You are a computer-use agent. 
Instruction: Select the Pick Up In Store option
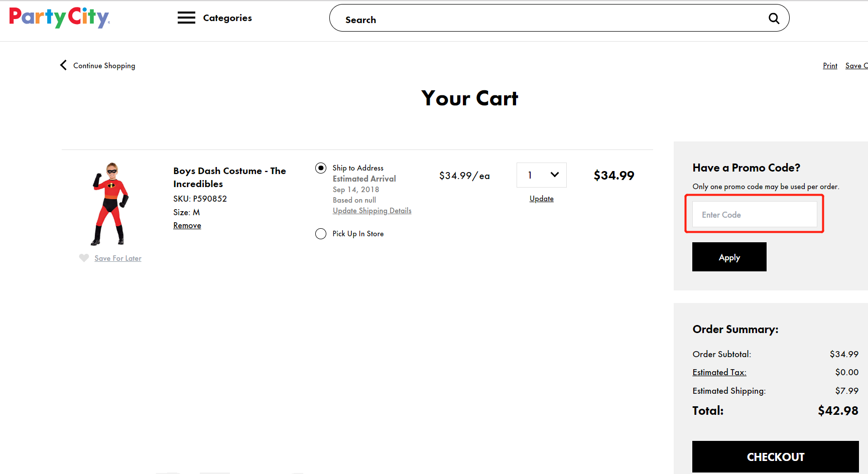pyautogui.click(x=321, y=234)
